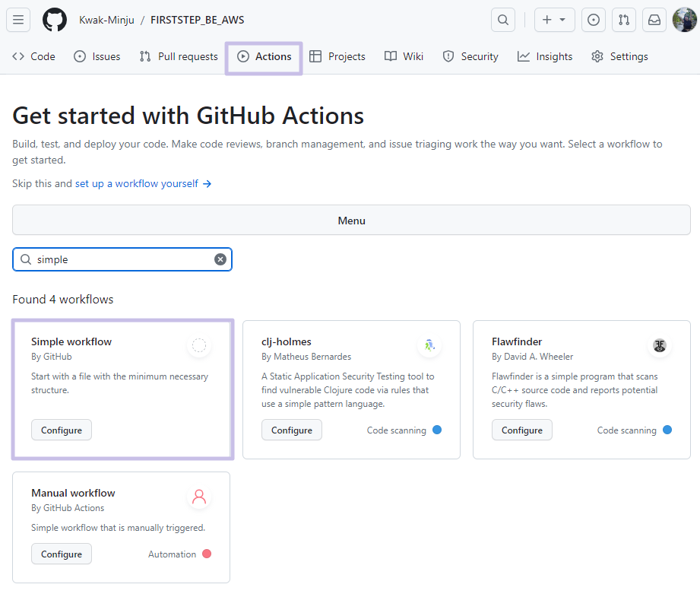Switch to the Wiki tab

404,56
